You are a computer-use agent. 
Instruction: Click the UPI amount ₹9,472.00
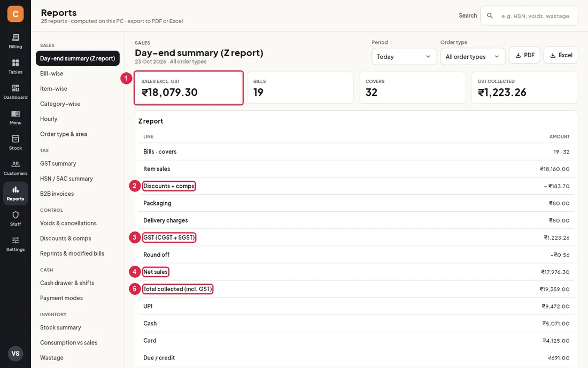[555, 306]
